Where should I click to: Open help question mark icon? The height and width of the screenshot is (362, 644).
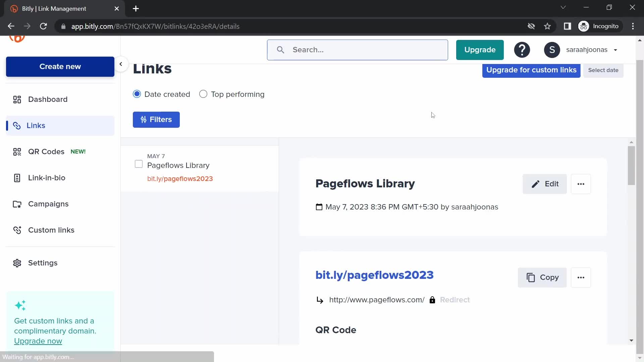[522, 50]
